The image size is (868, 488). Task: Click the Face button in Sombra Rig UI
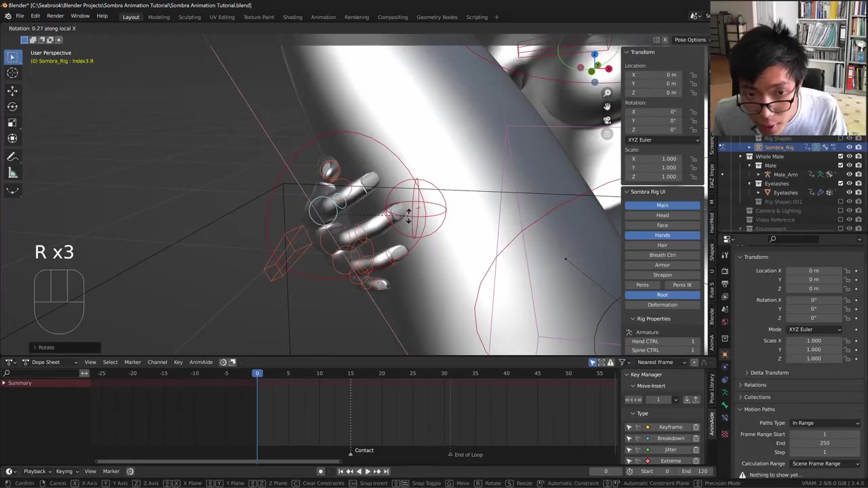[x=662, y=225]
